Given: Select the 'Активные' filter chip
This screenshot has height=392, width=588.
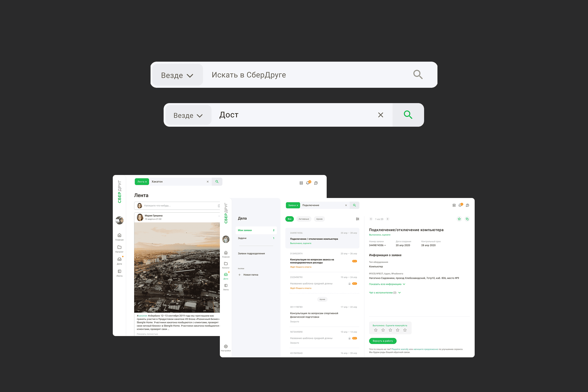Looking at the screenshot, I should coord(304,219).
